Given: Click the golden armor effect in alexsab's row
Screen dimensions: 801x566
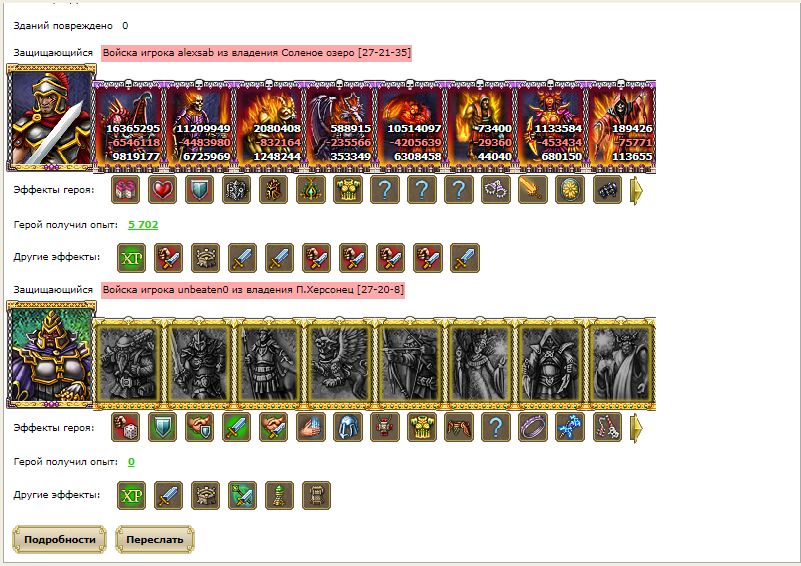Looking at the screenshot, I should [348, 190].
